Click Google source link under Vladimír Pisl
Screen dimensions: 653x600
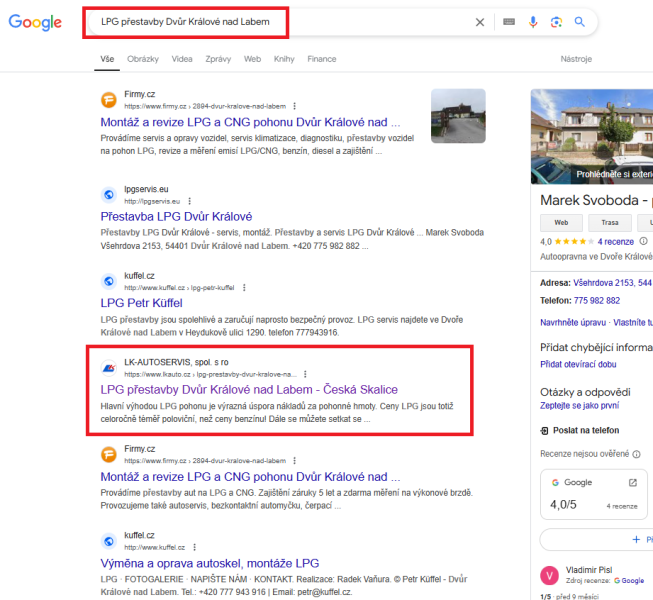[x=629, y=581]
